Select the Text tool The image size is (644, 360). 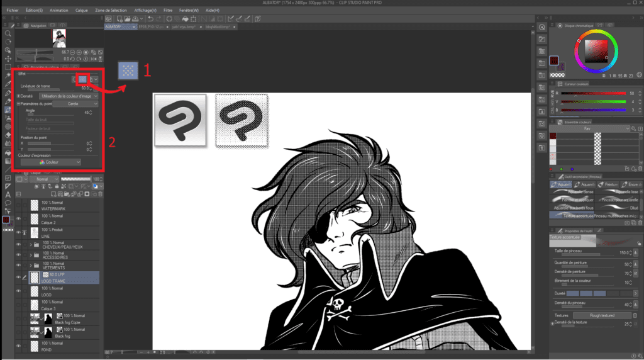[x=8, y=195]
